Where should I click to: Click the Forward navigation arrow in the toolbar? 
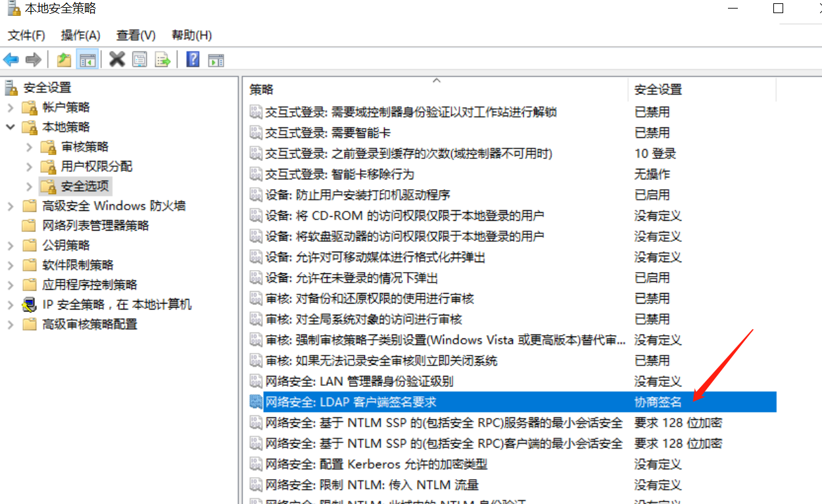click(x=34, y=59)
